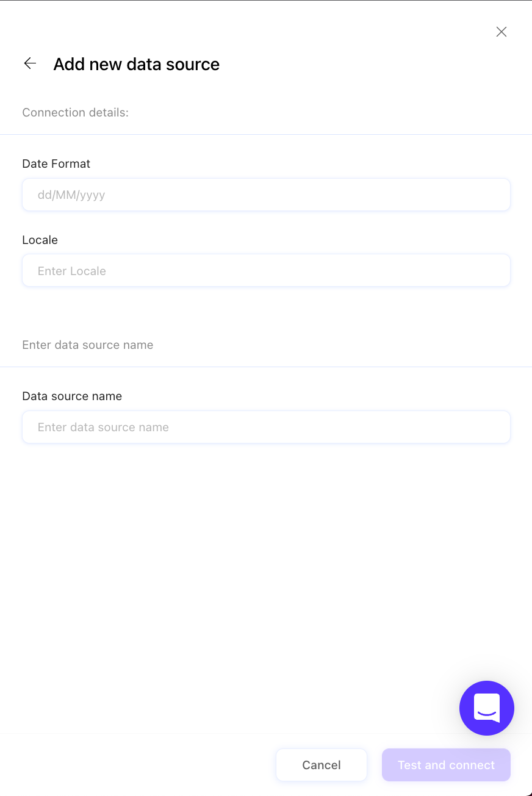Click the "Add new data source" heading
The width and height of the screenshot is (532, 796).
[x=136, y=64]
